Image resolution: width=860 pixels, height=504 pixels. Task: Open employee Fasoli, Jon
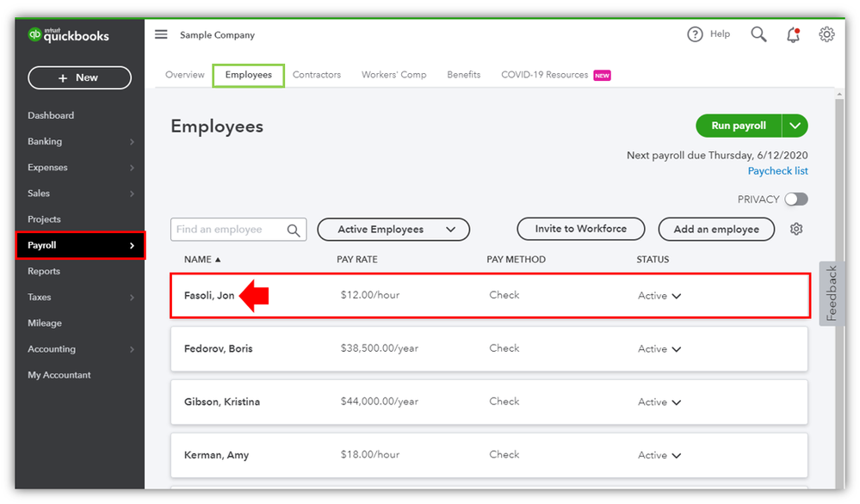coord(209,296)
